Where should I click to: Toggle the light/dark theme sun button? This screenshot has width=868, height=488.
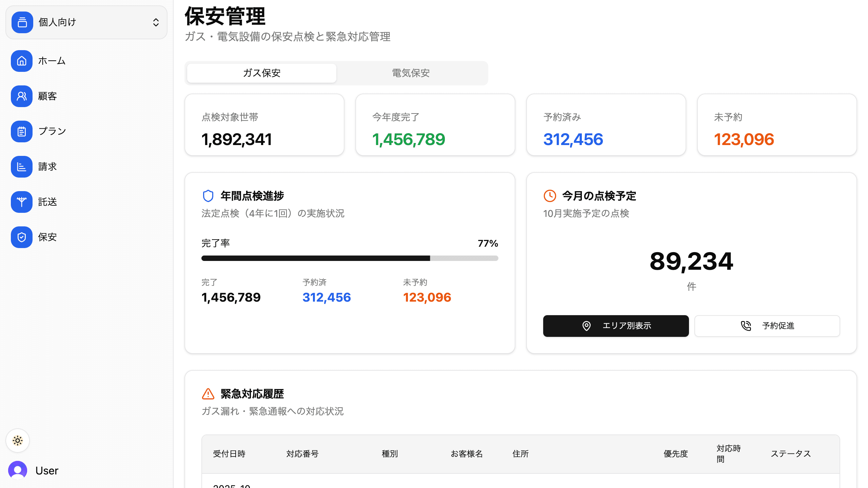point(18,441)
